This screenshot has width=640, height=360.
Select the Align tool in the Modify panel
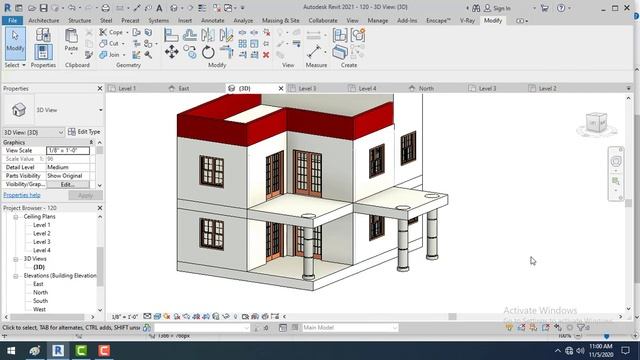[171, 35]
